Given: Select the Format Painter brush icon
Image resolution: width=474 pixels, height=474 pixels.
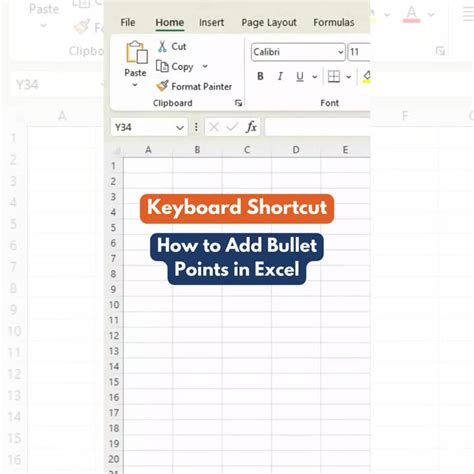Looking at the screenshot, I should [162, 86].
